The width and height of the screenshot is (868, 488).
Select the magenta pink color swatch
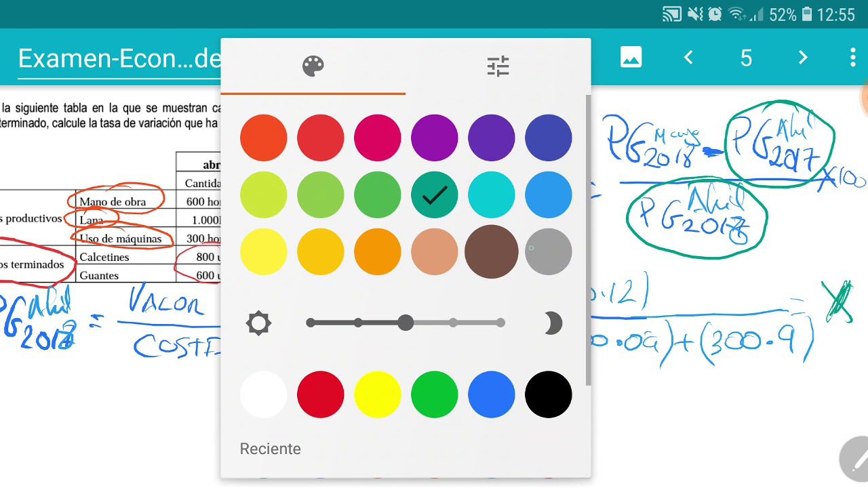coord(378,138)
